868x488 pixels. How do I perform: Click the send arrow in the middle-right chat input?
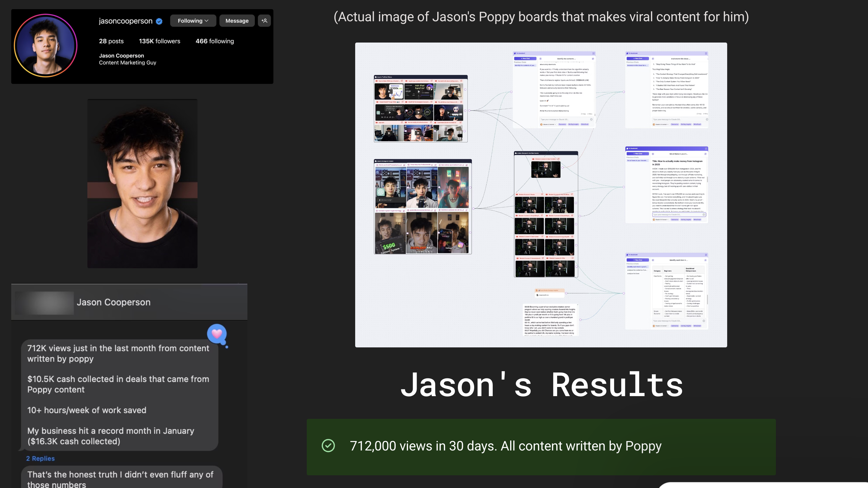[704, 214]
